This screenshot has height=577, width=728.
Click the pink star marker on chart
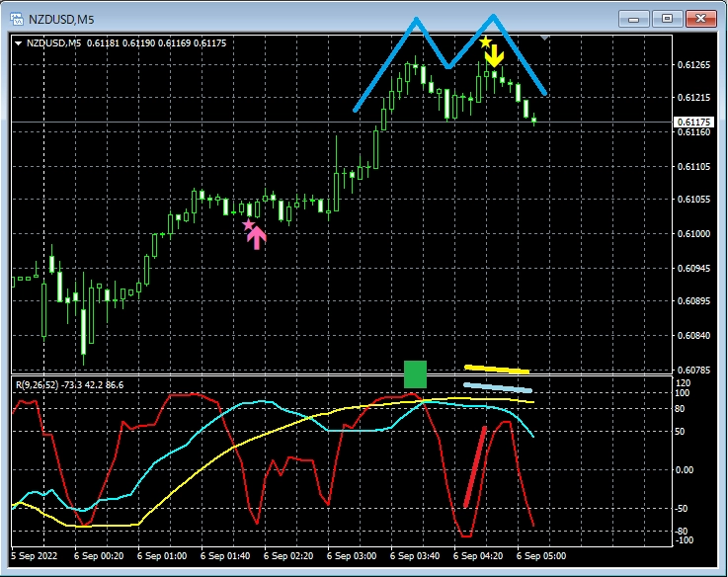pyautogui.click(x=248, y=225)
